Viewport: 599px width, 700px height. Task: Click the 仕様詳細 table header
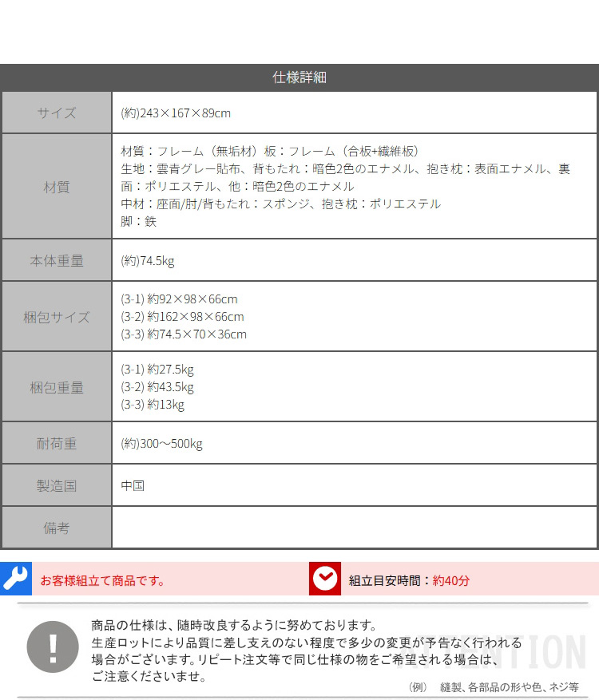pos(299,77)
